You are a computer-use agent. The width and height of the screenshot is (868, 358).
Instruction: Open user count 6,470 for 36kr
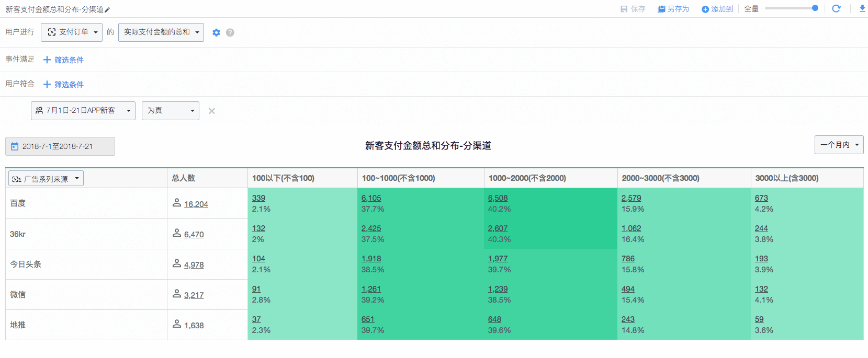coord(194,235)
